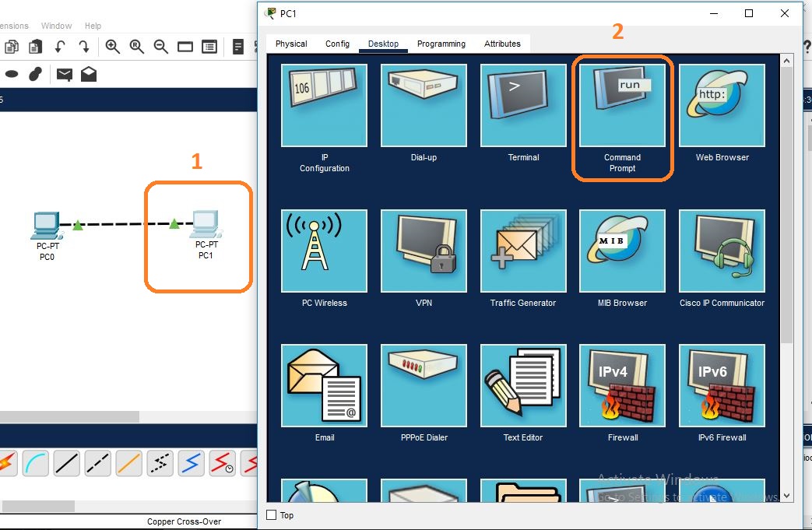The image size is (812, 530).
Task: Open the Window menu
Action: coord(56,25)
